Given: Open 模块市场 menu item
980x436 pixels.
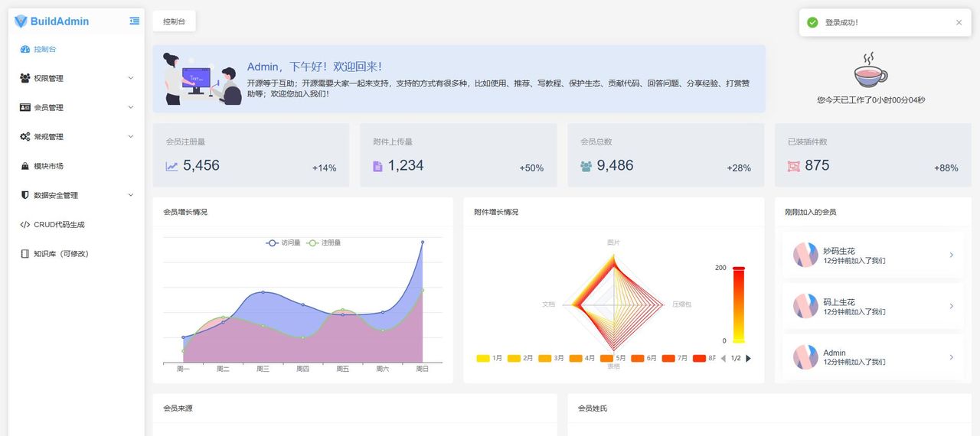Looking at the screenshot, I should (x=76, y=166).
